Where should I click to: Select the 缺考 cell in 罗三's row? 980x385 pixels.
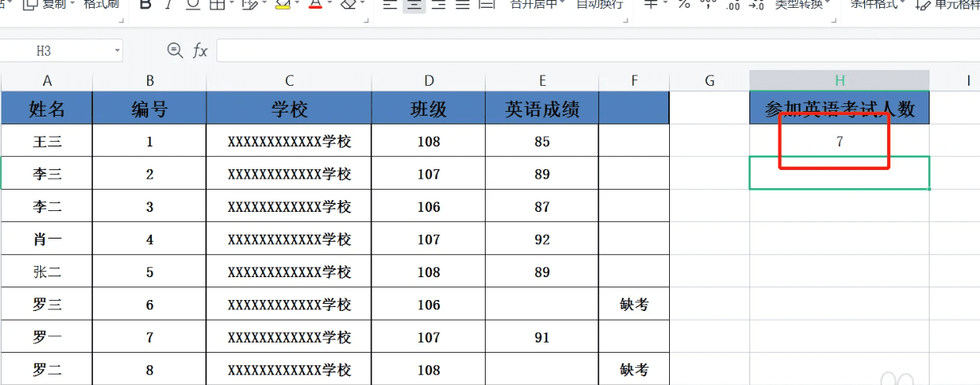coord(634,304)
